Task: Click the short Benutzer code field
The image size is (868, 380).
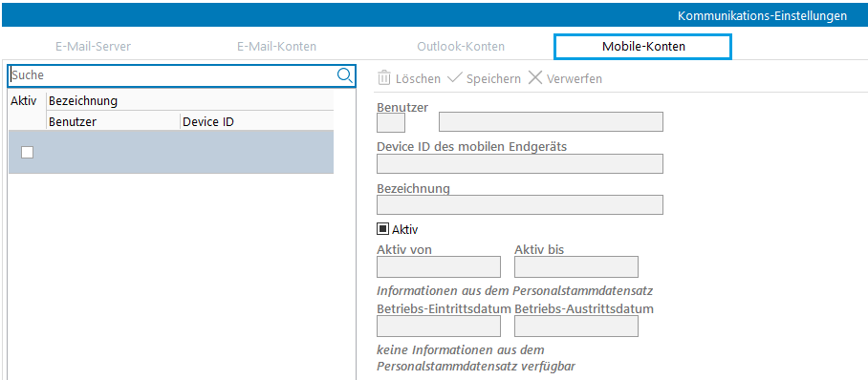Action: 391,122
